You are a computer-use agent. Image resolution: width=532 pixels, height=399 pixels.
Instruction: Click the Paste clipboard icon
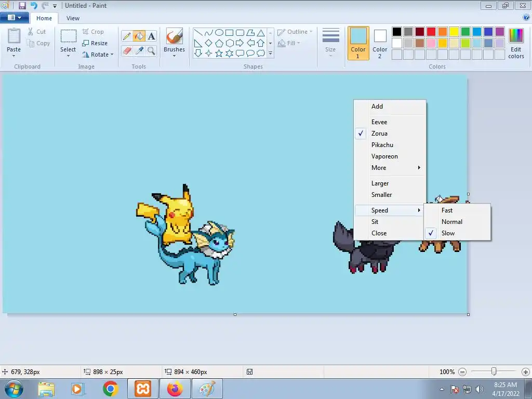pyautogui.click(x=14, y=36)
